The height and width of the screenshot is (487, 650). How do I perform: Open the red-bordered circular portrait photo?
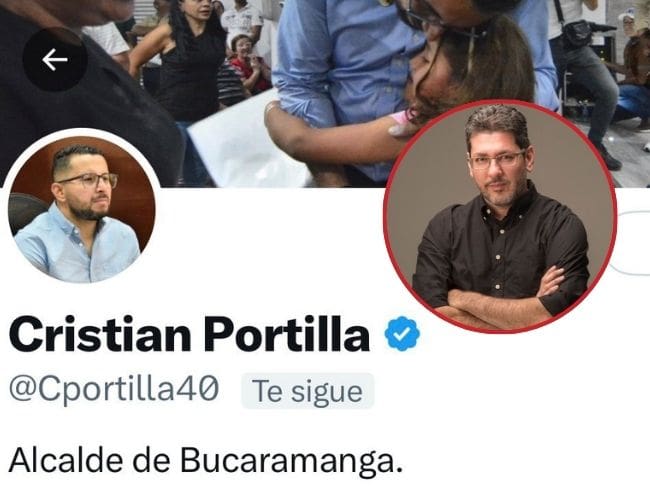[500, 216]
